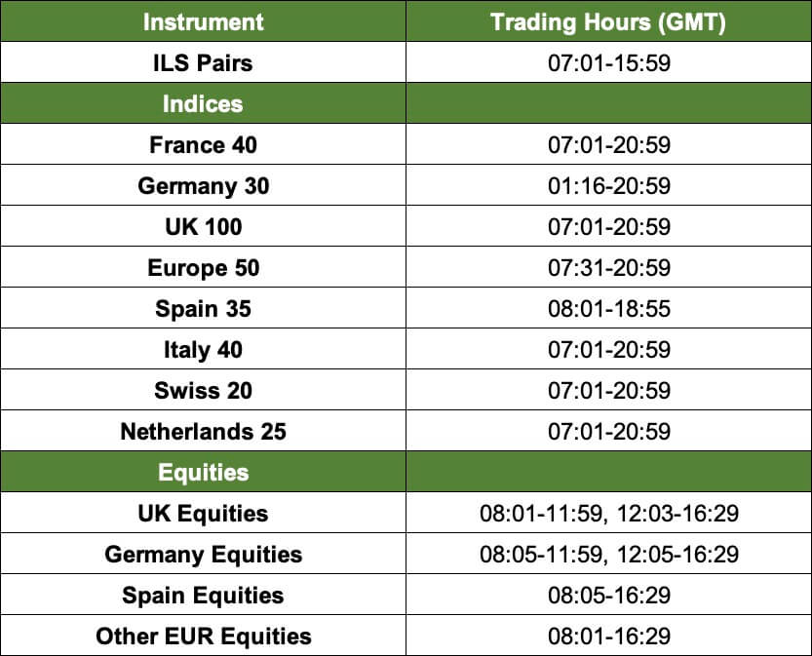Click the UK 100 instrument cell
The image size is (812, 656).
click(x=203, y=226)
